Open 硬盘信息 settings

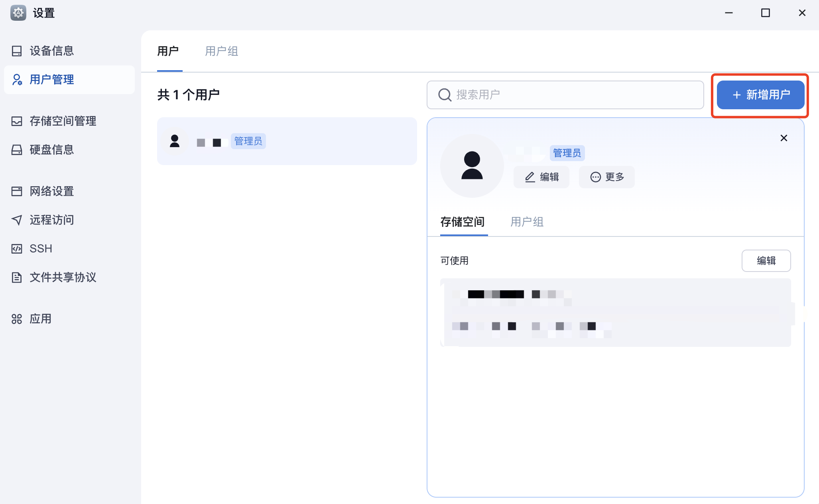click(x=51, y=150)
